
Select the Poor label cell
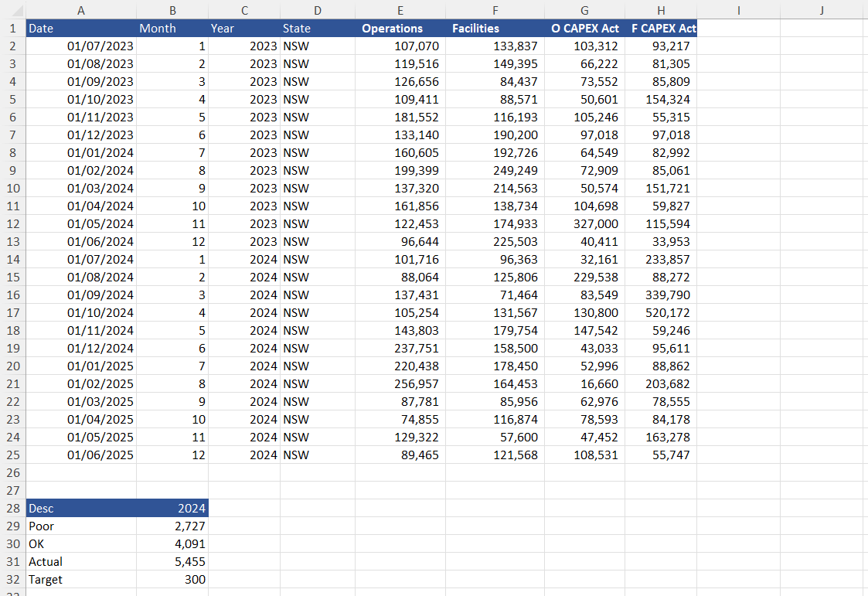[81, 526]
